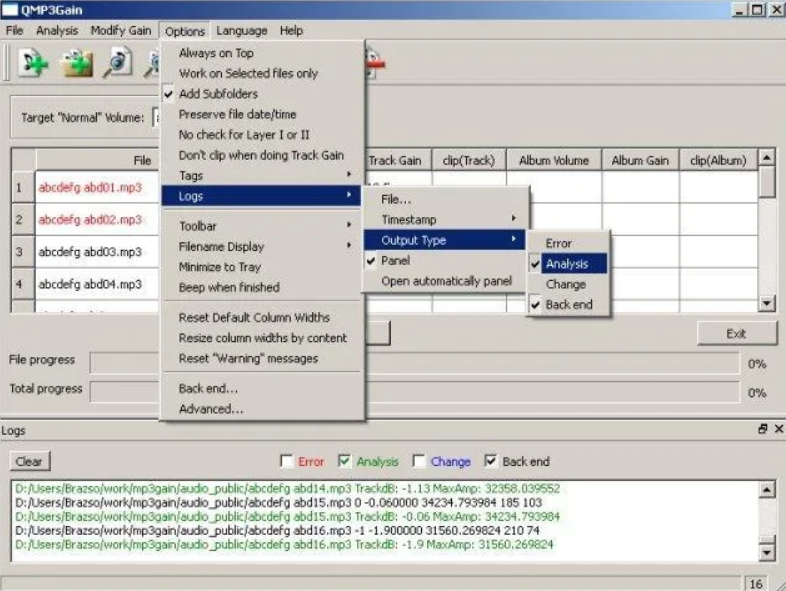Expand the Logs submenu entry
Viewport: 786px width, 591px height.
coord(261,196)
